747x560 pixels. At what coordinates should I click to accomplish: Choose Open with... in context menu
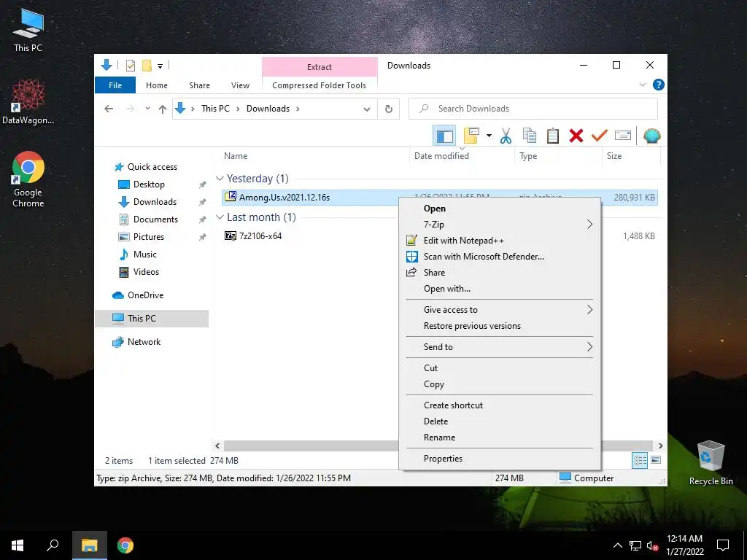coord(499,289)
